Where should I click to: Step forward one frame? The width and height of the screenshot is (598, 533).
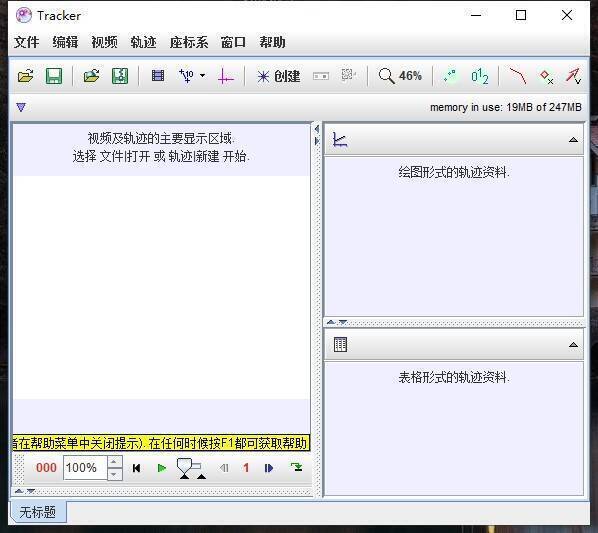[268, 468]
